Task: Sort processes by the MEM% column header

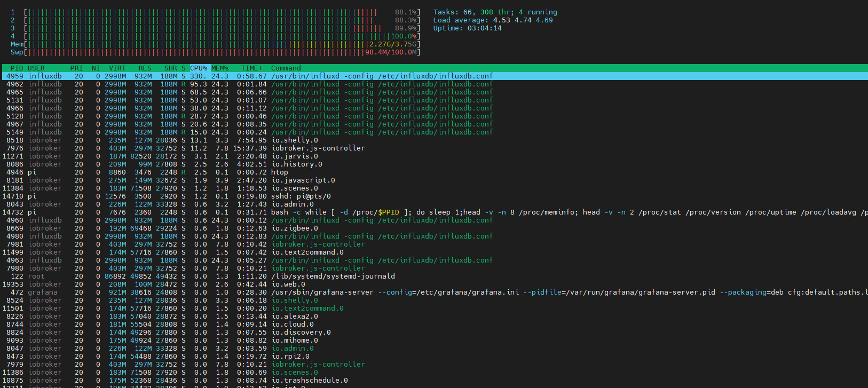Action: point(219,68)
